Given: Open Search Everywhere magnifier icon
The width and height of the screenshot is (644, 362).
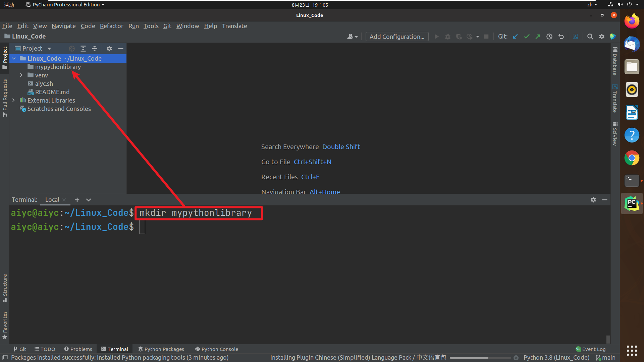Looking at the screenshot, I should pos(590,37).
